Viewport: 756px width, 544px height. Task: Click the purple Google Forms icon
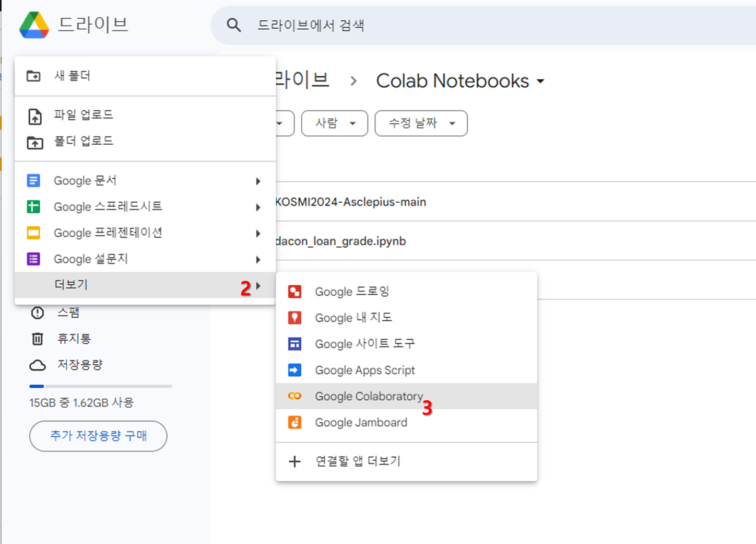(33, 259)
